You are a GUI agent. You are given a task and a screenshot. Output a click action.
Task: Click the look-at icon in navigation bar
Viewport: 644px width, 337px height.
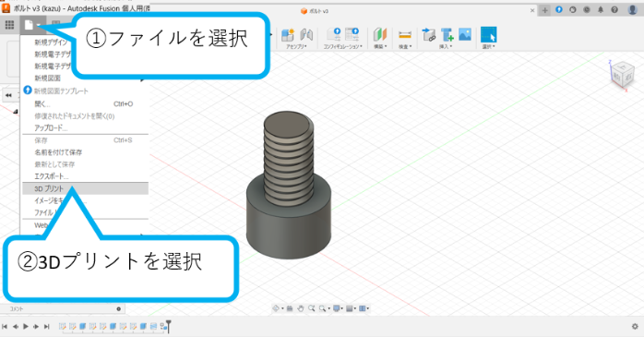click(290, 308)
